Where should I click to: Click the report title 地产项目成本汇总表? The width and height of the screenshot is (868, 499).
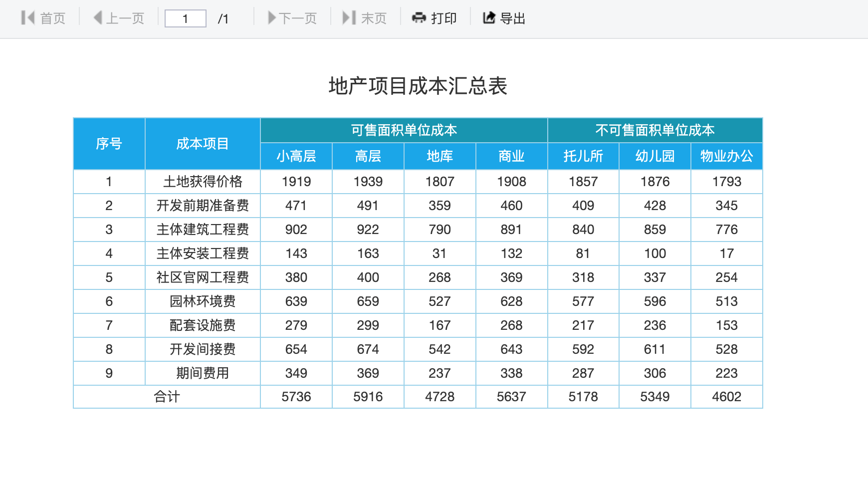click(418, 86)
